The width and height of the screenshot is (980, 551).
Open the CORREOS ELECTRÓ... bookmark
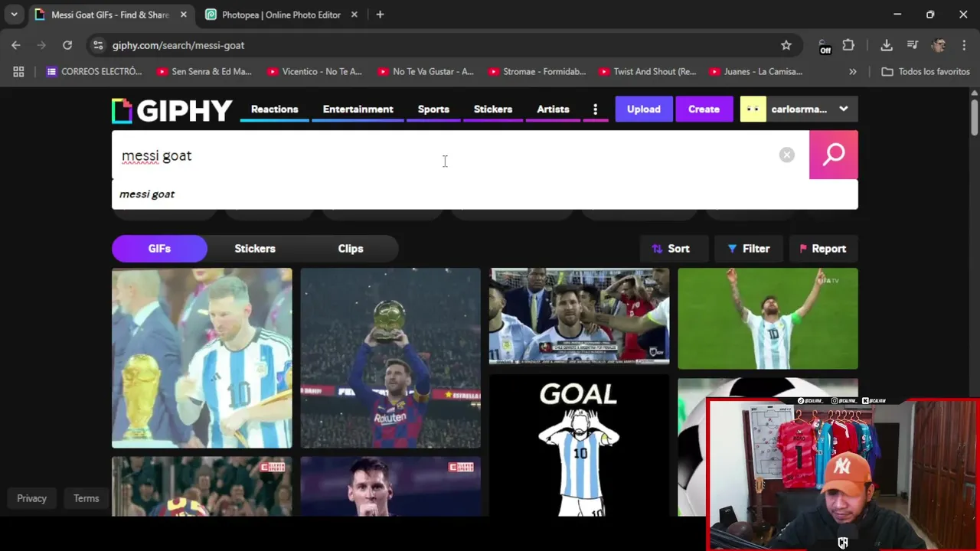pos(94,71)
